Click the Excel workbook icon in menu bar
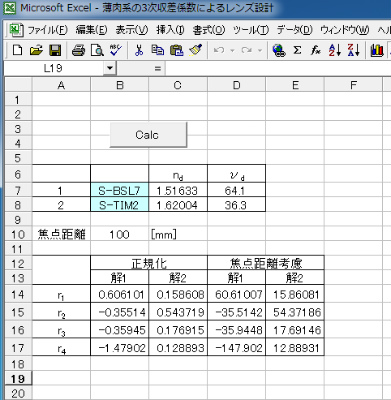 (16, 30)
